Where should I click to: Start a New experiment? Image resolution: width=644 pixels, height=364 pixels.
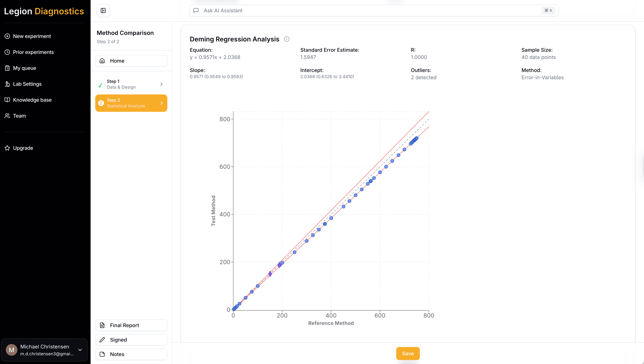pos(32,36)
